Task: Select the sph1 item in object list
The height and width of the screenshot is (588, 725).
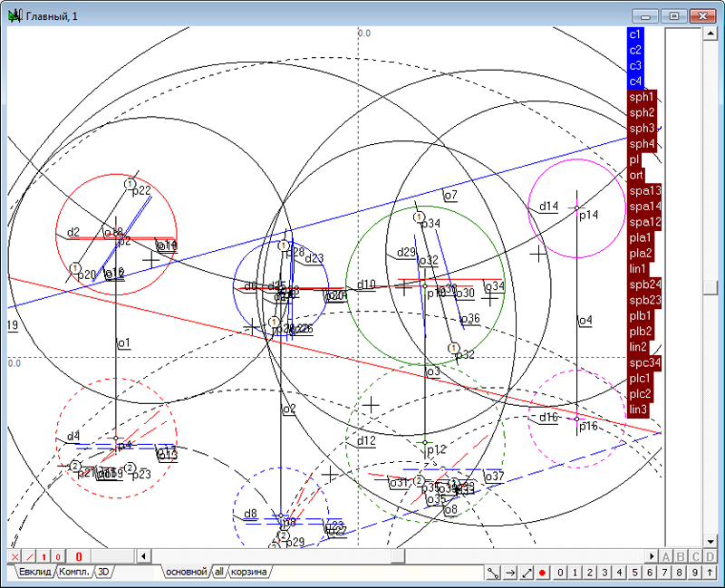Action: [642, 97]
